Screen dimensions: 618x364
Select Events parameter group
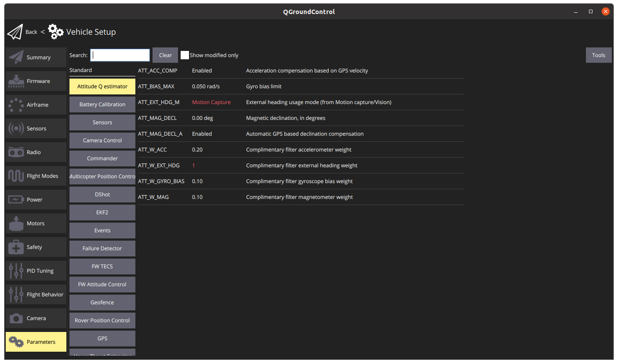(x=102, y=231)
